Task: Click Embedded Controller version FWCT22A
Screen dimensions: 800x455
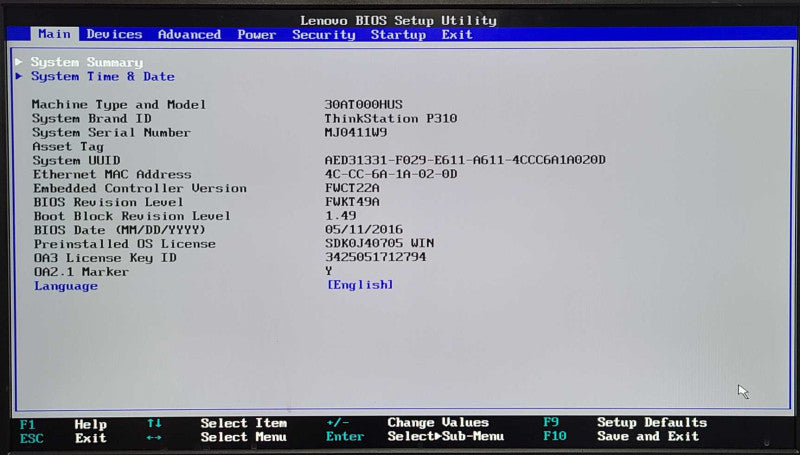Action: pos(352,188)
